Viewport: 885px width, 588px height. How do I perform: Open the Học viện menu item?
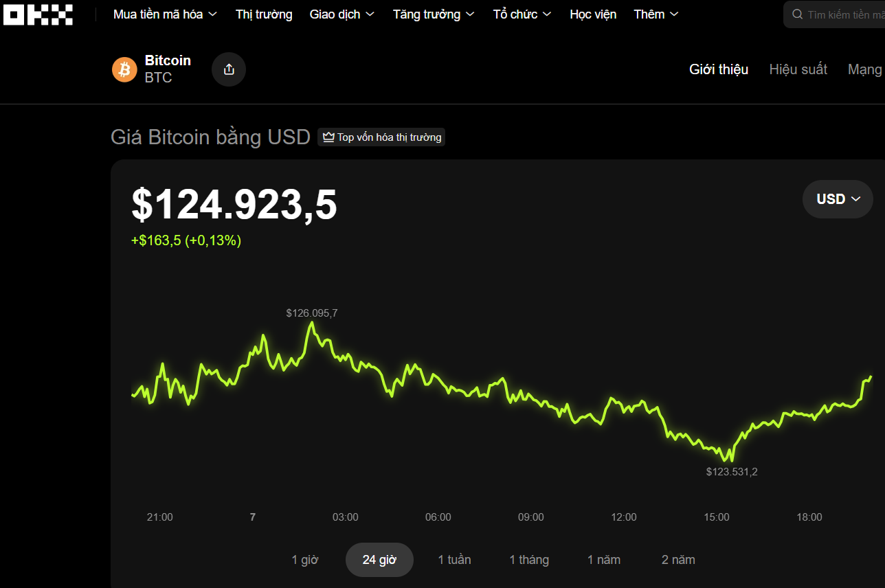coord(593,14)
